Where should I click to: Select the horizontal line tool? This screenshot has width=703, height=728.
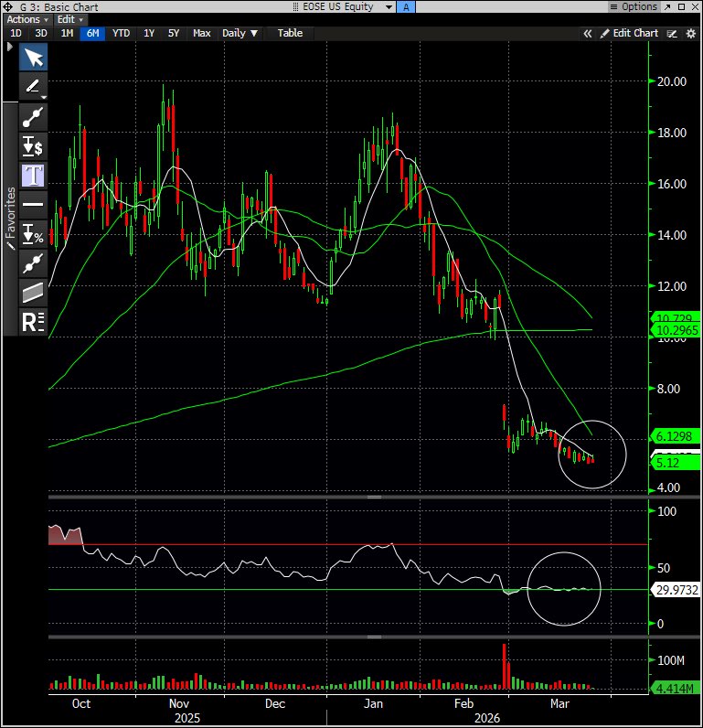[33, 205]
